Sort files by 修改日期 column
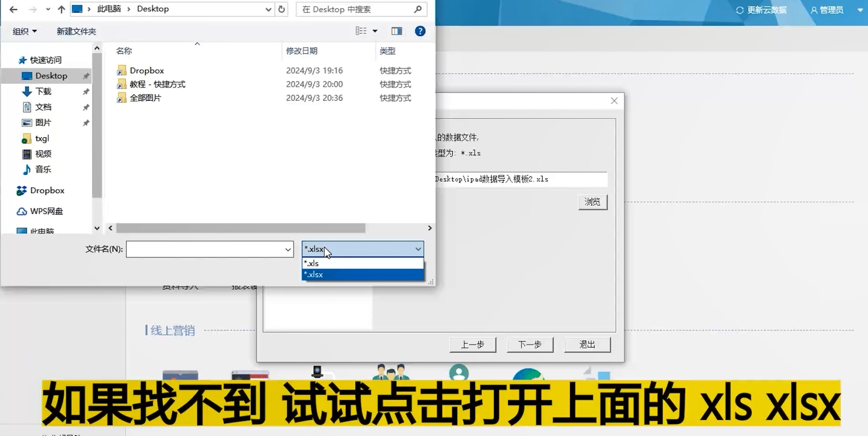Screen dimensions: 868x436 click(302, 51)
